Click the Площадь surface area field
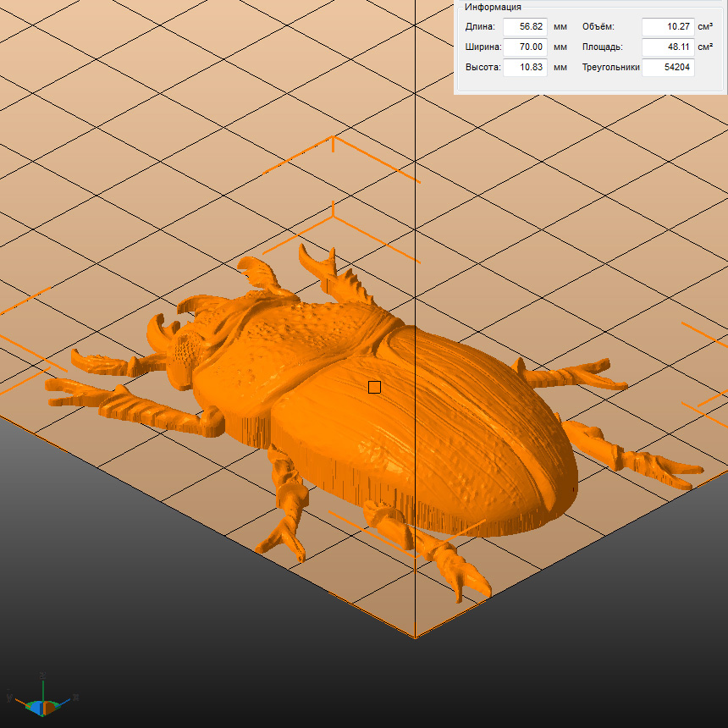The height and width of the screenshot is (728, 728). click(668, 47)
